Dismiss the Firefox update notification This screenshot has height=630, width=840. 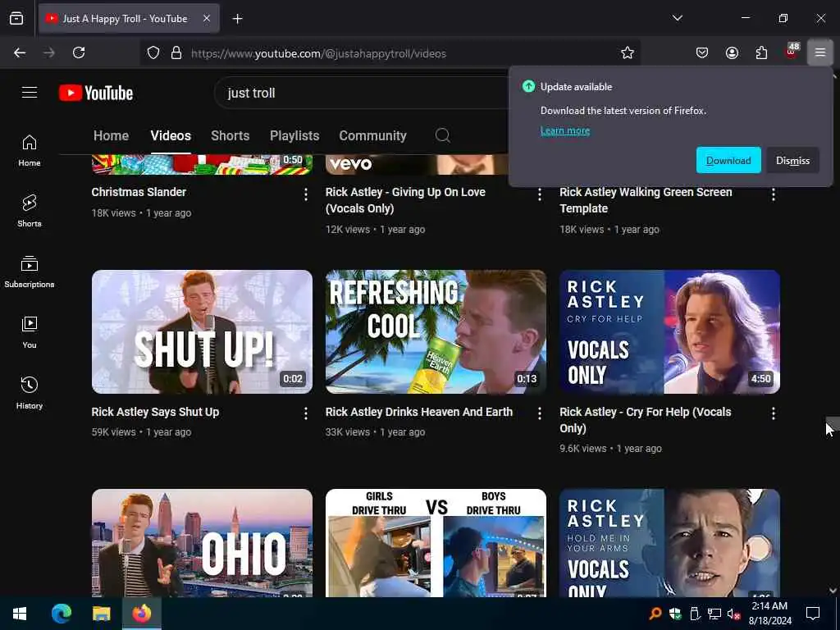[x=792, y=160]
